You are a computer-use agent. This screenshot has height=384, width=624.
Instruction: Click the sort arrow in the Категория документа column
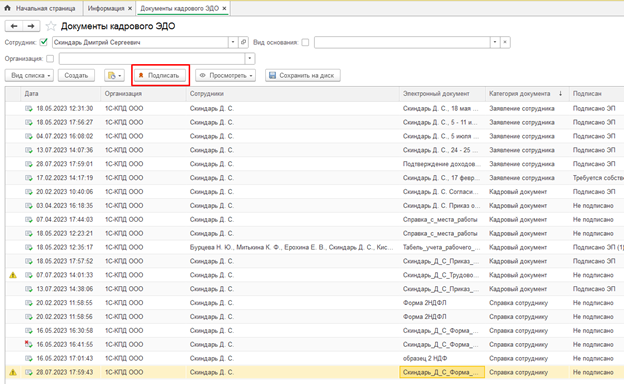560,94
